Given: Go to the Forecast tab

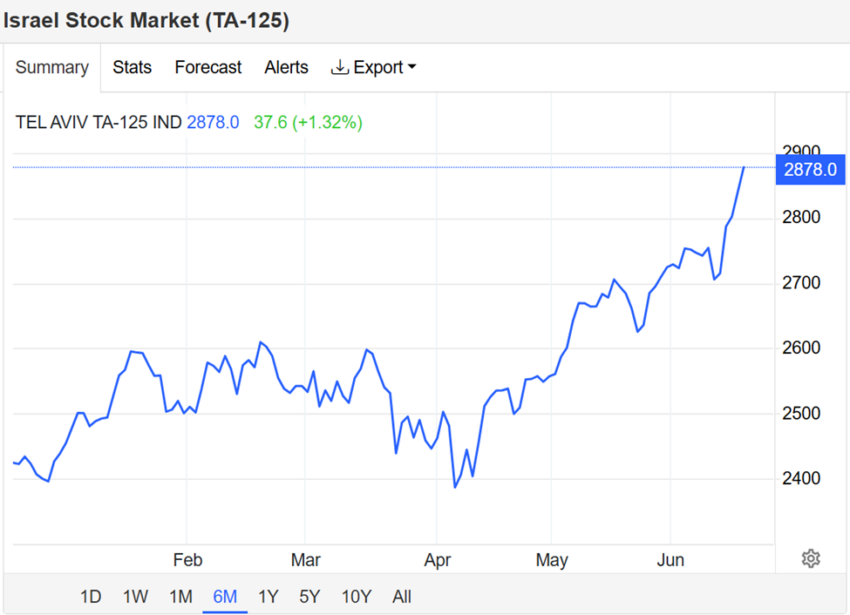Looking at the screenshot, I should click(x=208, y=67).
